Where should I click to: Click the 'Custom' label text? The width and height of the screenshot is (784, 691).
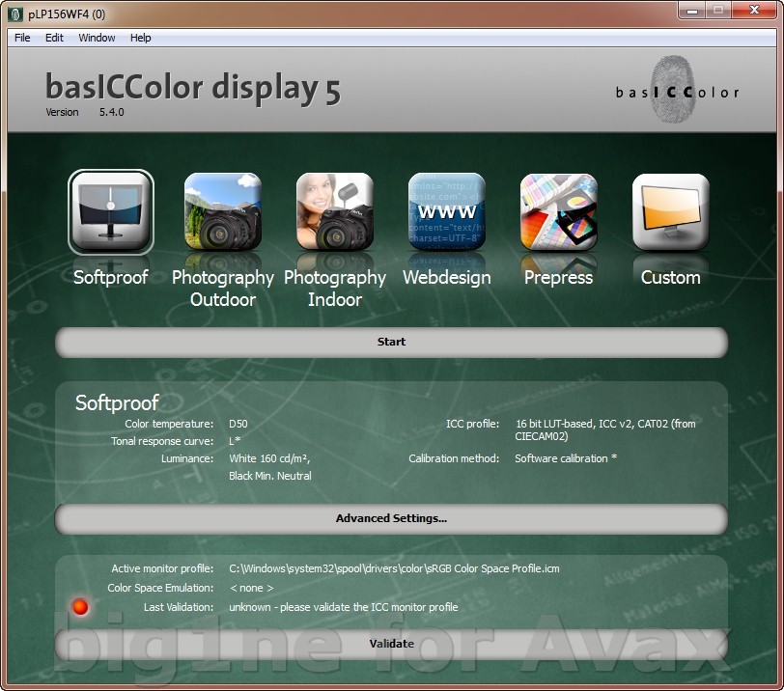click(x=671, y=278)
